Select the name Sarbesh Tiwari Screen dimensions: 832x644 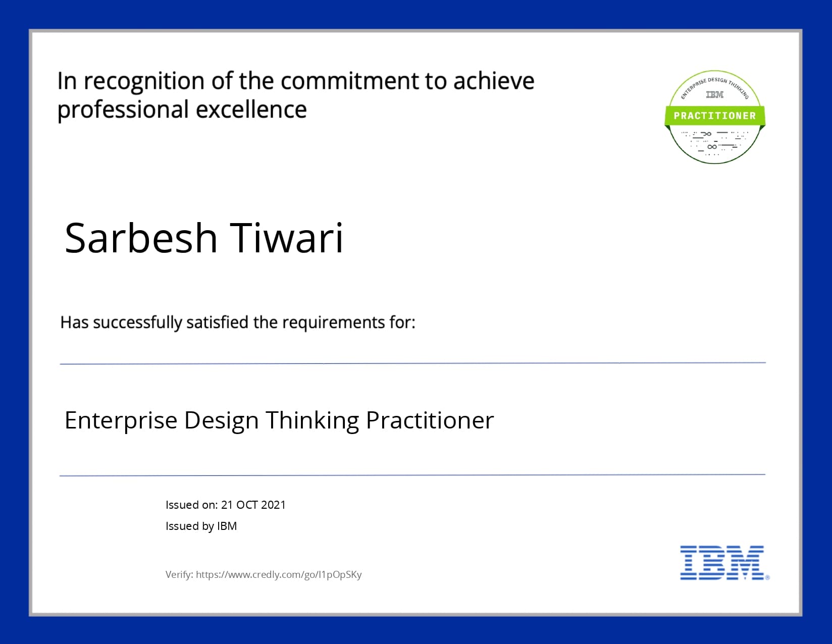[204, 237]
